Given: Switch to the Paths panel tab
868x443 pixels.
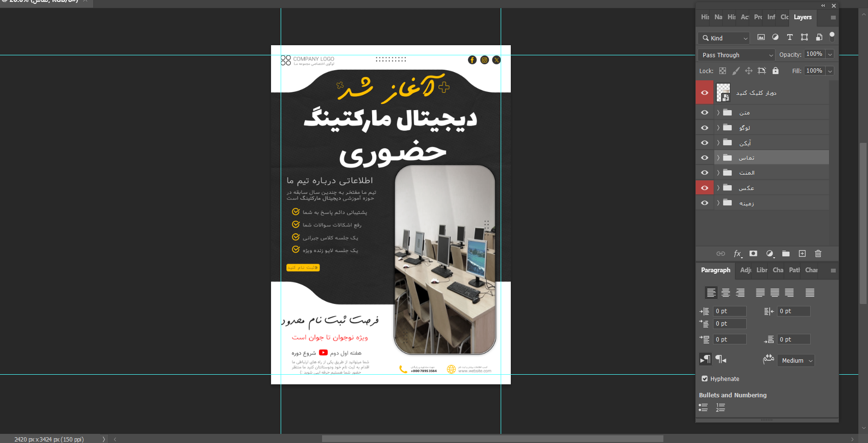Looking at the screenshot, I should point(794,270).
